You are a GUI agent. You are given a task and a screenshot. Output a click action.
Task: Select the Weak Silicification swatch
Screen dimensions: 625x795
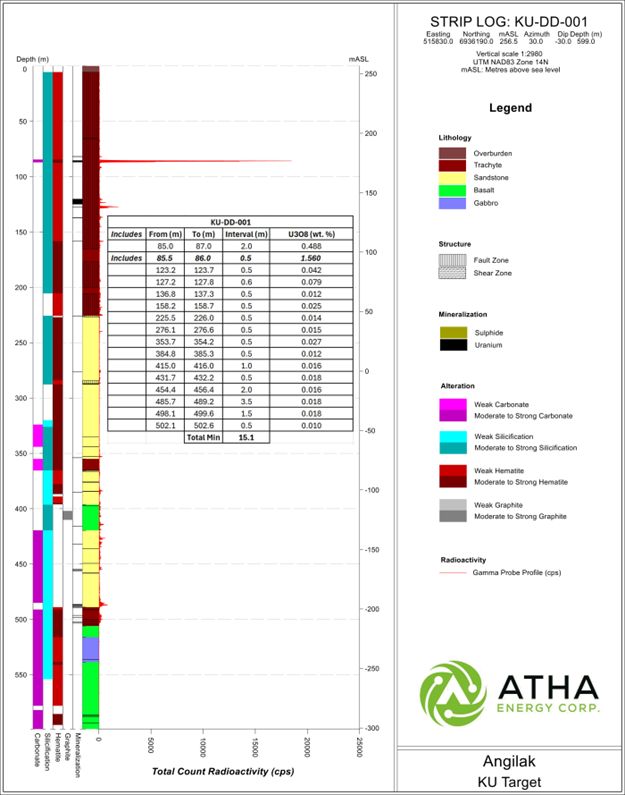[x=452, y=437]
